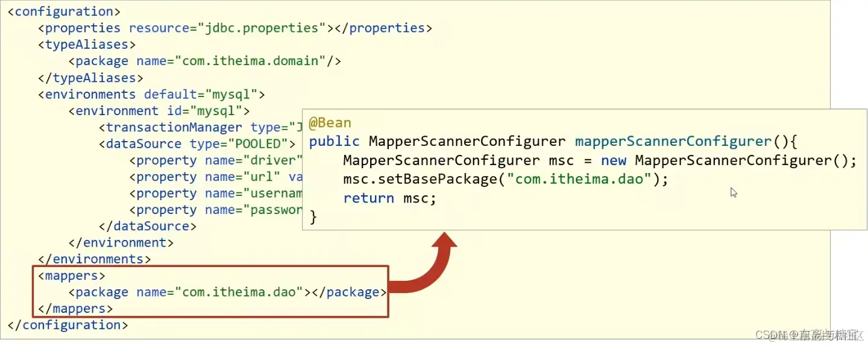Click the property name url line
Image resolution: width=868 pixels, height=346 pixels.
point(216,177)
